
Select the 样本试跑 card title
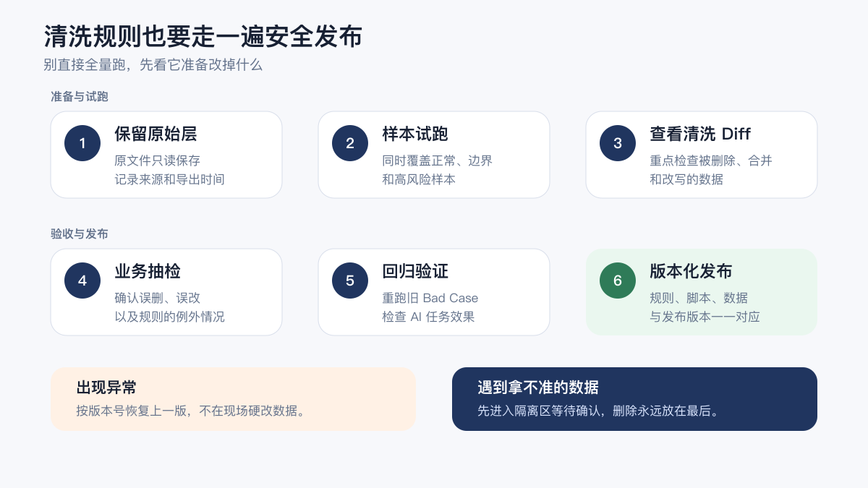[415, 134]
